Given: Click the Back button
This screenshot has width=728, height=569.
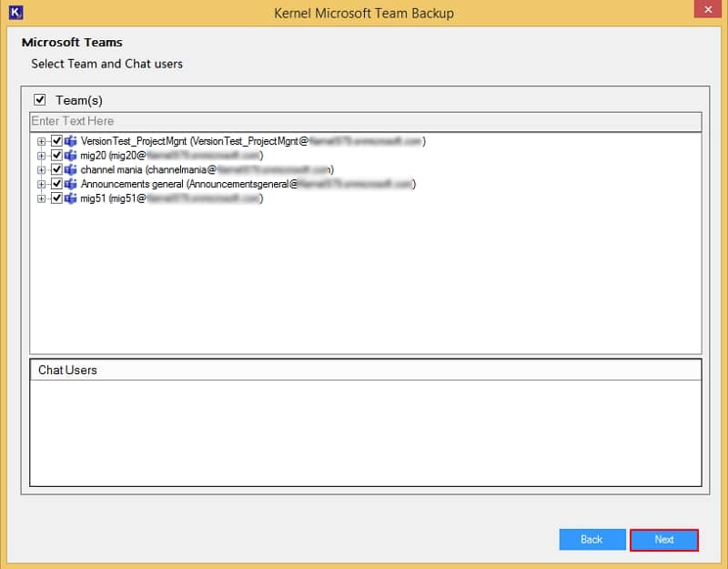Looking at the screenshot, I should 592,540.
